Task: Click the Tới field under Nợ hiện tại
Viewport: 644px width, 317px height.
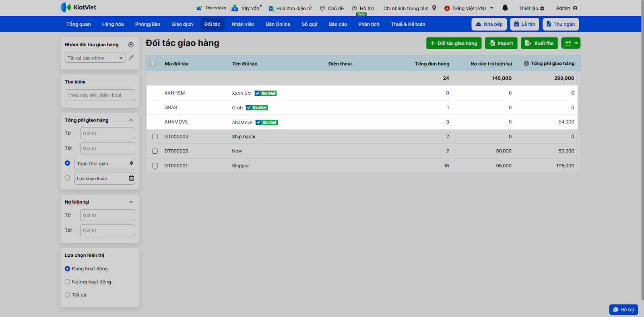Action: (107, 231)
